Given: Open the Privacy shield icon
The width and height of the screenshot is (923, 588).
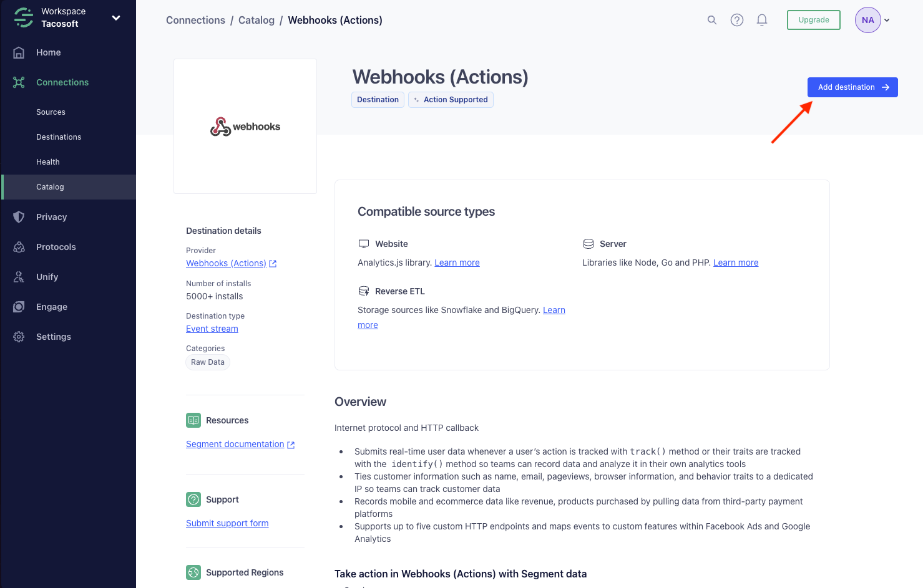Looking at the screenshot, I should (19, 216).
